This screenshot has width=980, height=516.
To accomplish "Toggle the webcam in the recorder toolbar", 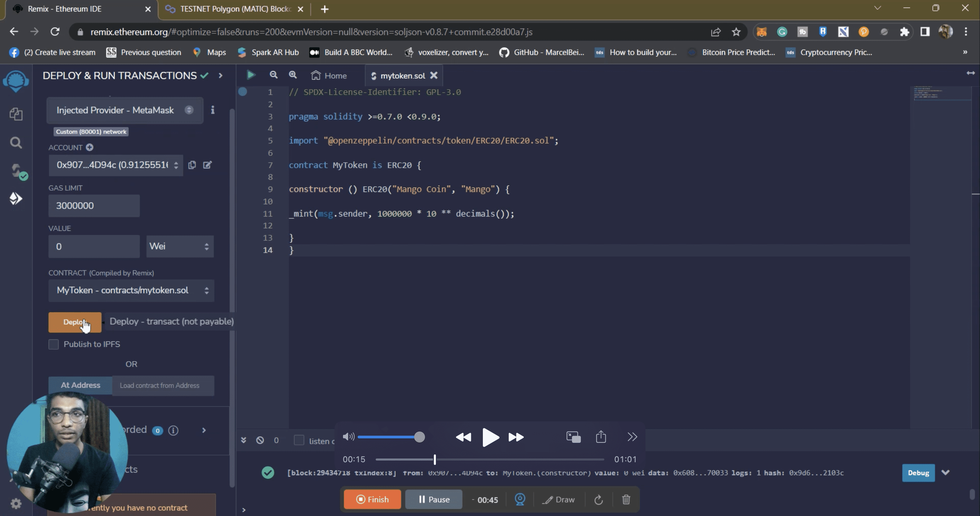I will (520, 500).
